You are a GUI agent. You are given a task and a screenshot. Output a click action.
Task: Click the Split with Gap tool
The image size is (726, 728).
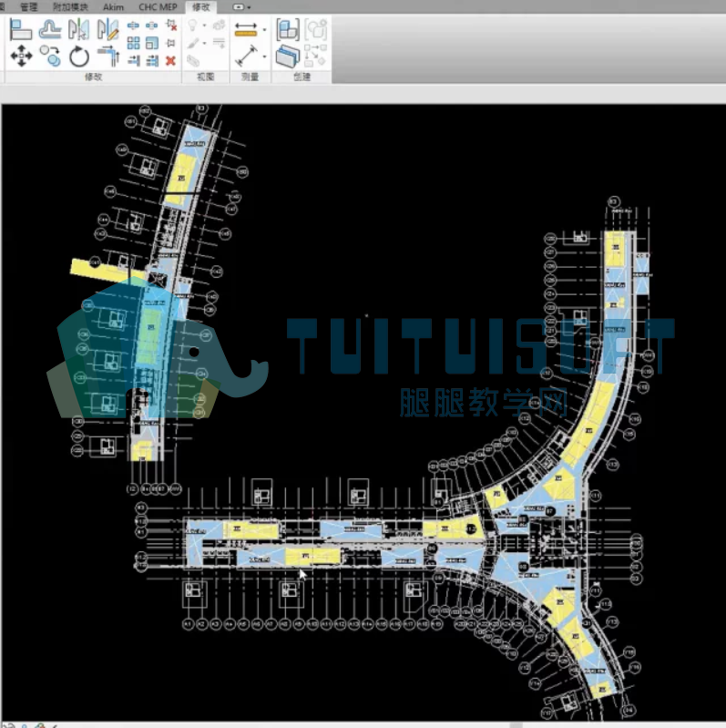coord(152,26)
